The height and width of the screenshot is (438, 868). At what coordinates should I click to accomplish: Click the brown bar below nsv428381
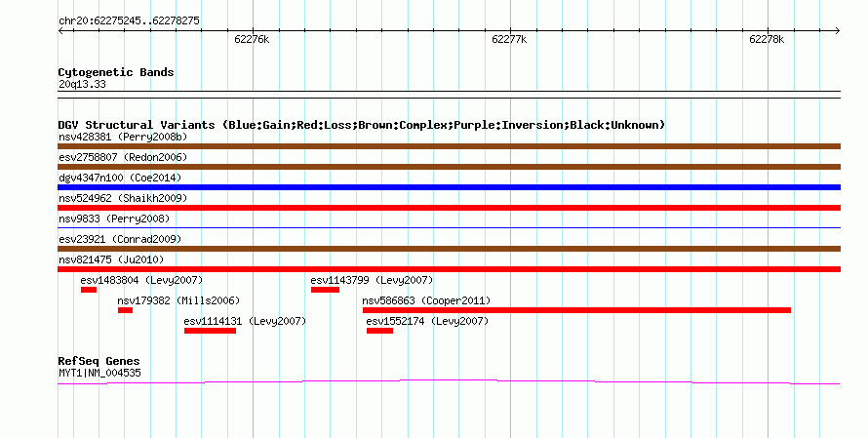pos(449,146)
